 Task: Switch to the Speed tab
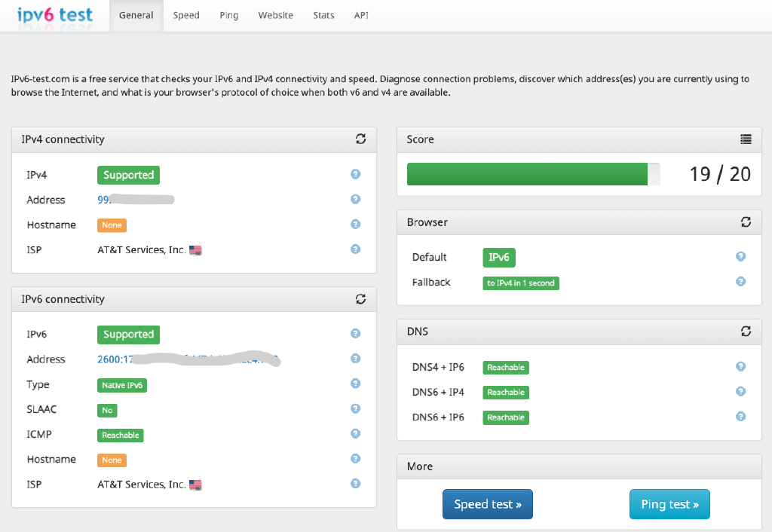tap(186, 15)
